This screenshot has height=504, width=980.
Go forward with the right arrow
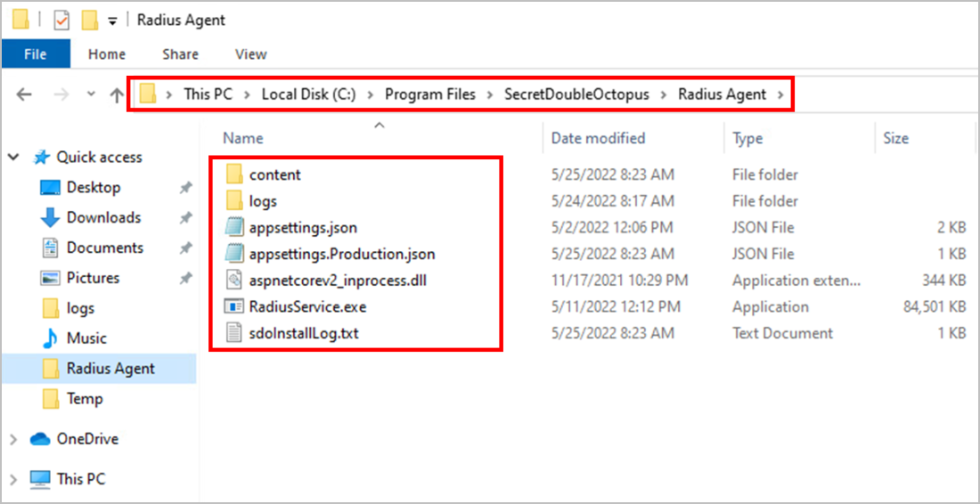pos(61,95)
